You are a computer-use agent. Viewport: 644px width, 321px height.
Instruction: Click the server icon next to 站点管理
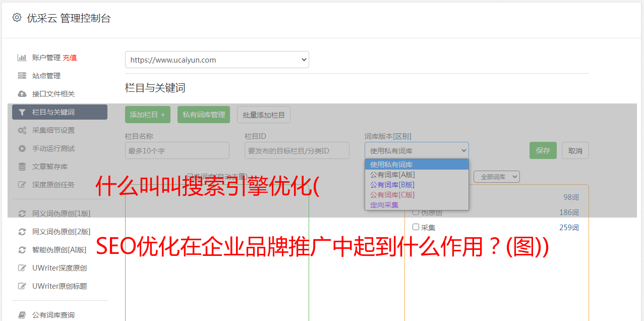click(x=22, y=76)
